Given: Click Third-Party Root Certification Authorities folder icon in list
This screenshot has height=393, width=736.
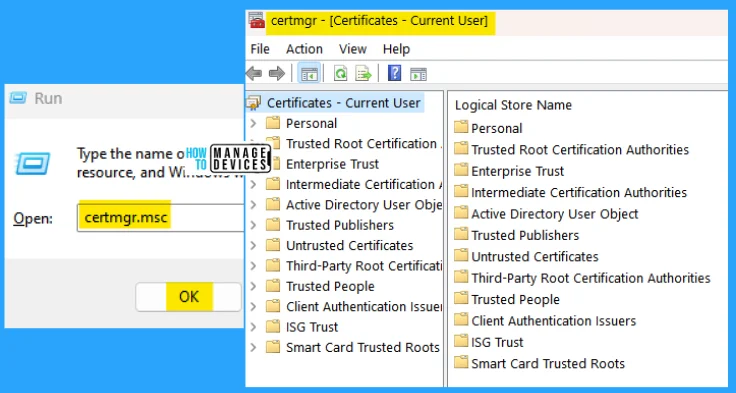Looking at the screenshot, I should [x=461, y=277].
